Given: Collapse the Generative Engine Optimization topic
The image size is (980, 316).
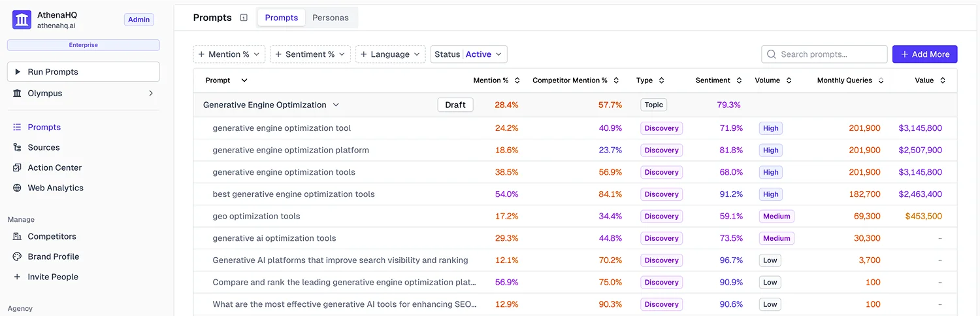Looking at the screenshot, I should point(336,105).
